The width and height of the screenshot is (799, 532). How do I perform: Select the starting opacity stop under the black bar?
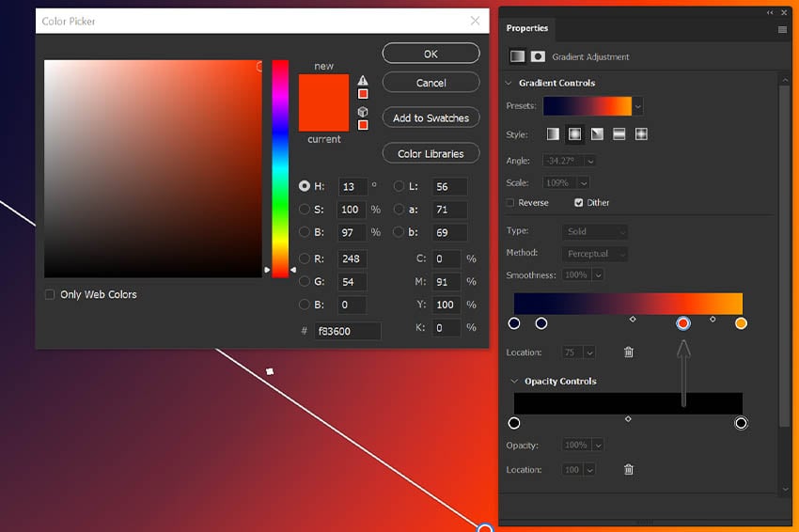click(514, 423)
